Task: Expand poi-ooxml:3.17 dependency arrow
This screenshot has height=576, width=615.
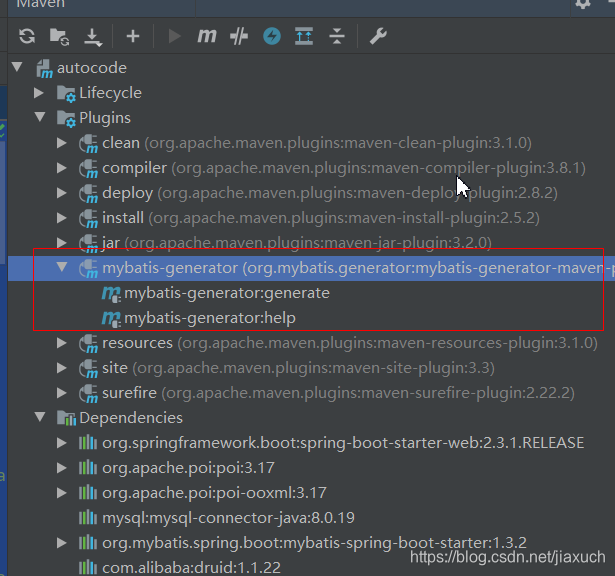Action: pyautogui.click(x=62, y=493)
